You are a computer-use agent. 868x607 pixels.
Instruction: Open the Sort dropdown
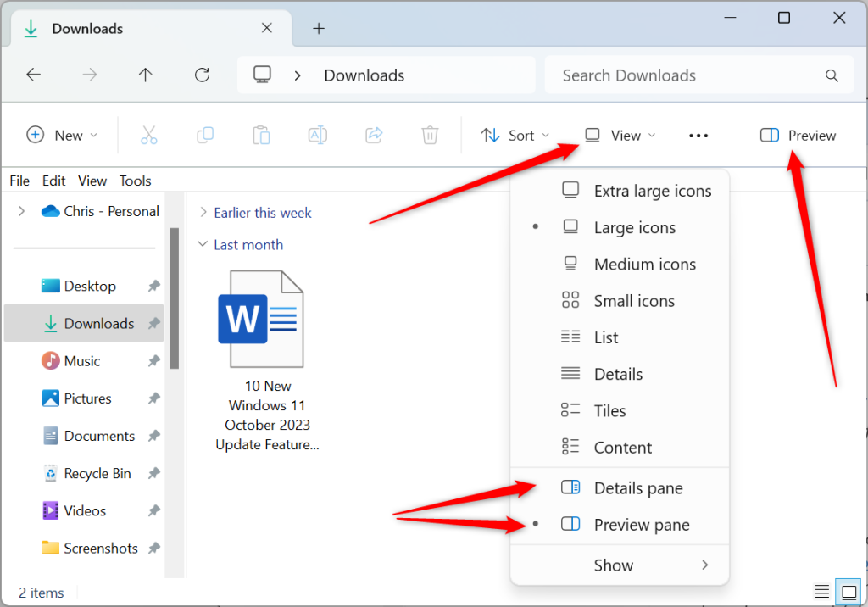click(515, 136)
